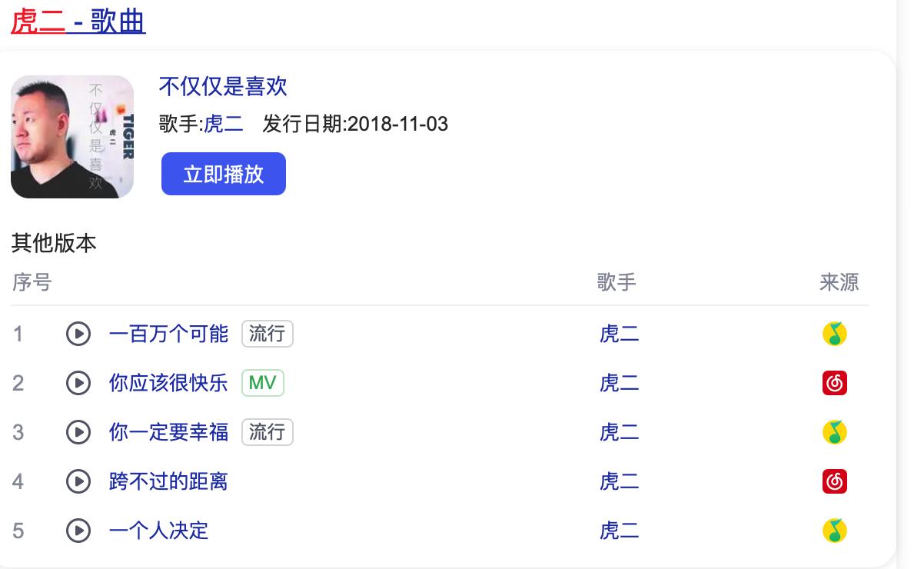The height and width of the screenshot is (569, 924).
Task: Click the 不仅仅是喜欢 album cover
Action: (72, 137)
